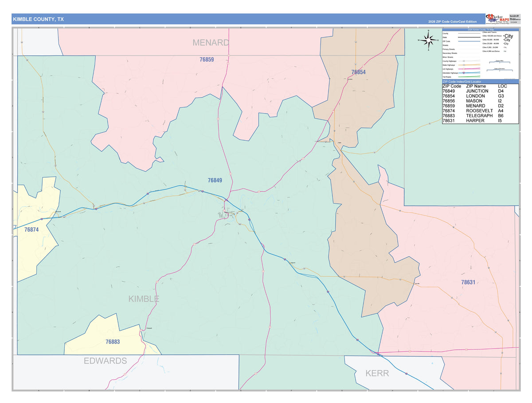
Task: Click the Cities 25,000 - 49,999 legend entry
Action: [491, 43]
